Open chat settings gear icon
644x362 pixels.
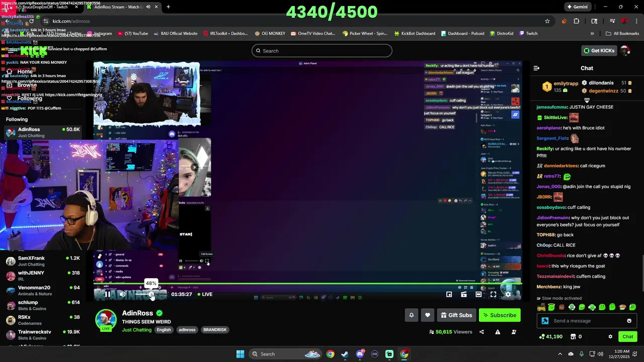[x=610, y=336]
